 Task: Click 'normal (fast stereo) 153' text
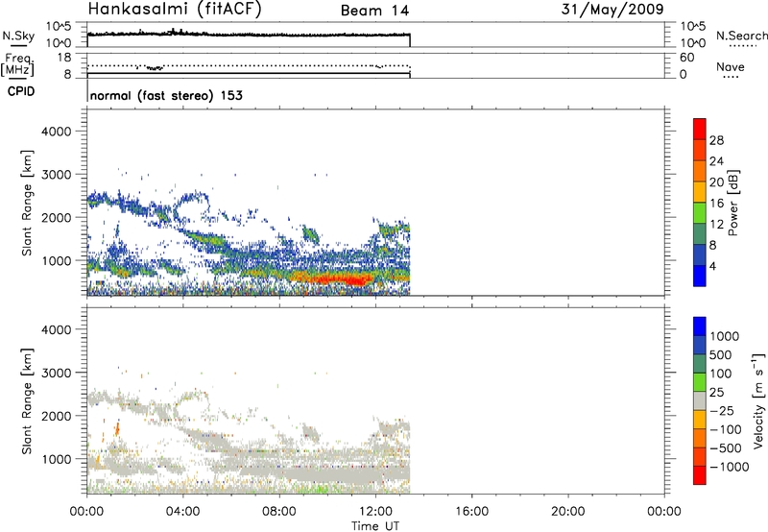click(166, 95)
